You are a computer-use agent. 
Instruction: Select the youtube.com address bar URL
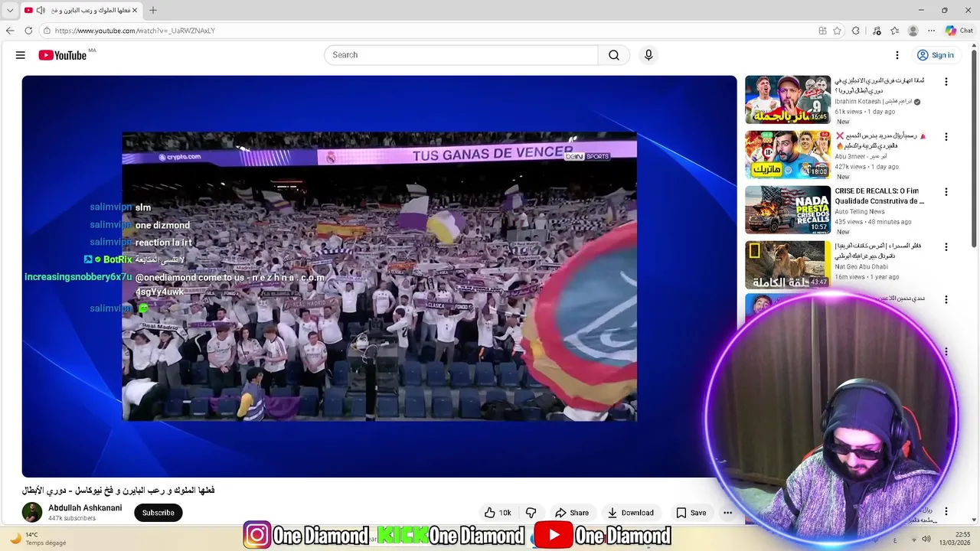(135, 31)
